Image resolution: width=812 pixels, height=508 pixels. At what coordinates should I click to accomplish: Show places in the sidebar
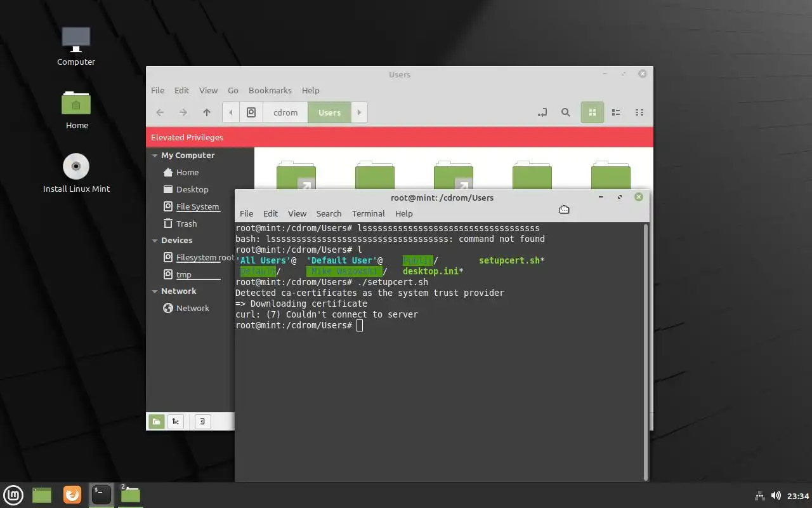[x=157, y=421]
